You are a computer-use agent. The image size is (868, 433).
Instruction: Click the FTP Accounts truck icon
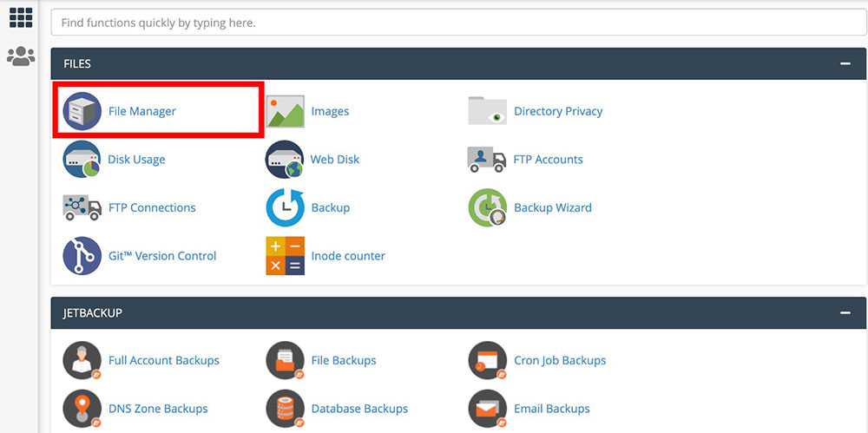[x=487, y=160]
